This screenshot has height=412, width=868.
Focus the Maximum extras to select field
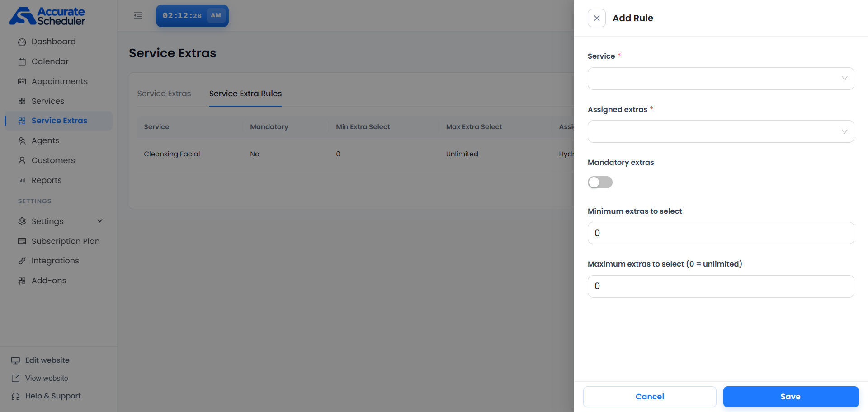pos(721,286)
